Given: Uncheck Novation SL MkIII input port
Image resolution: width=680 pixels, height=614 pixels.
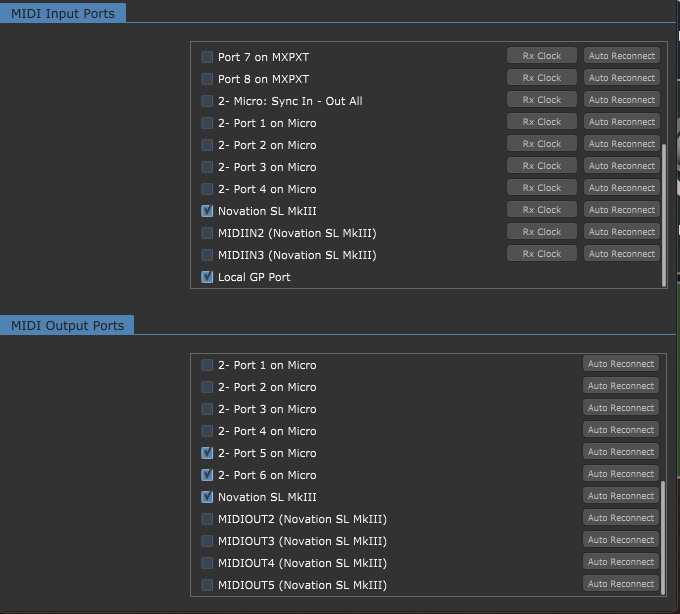Looking at the screenshot, I should (x=207, y=211).
